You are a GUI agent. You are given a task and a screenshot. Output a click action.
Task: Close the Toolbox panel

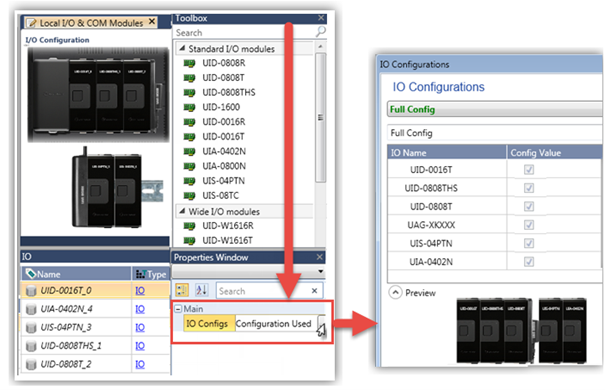(321, 18)
